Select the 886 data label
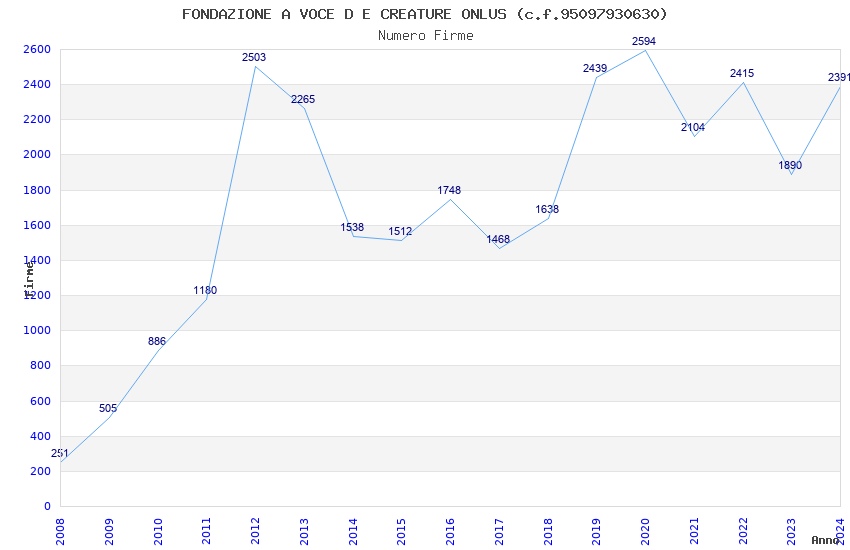The height and width of the screenshot is (550, 850). coord(157,341)
